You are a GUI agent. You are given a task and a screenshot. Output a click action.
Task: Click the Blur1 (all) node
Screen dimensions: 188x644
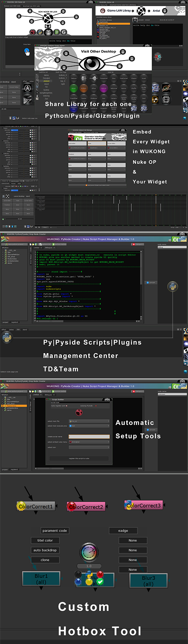(x=41, y=579)
